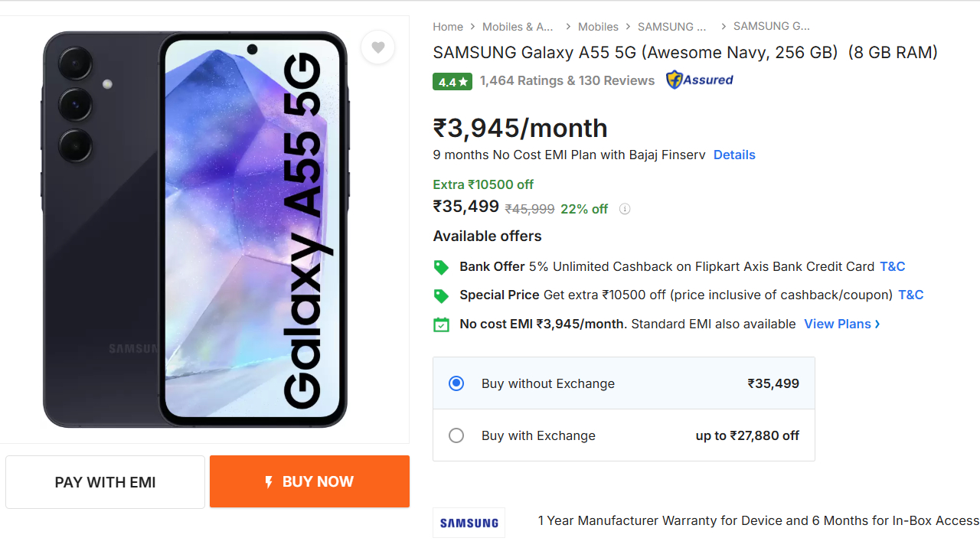
Task: Open T&C for Special Price offer
Action: coord(910,295)
